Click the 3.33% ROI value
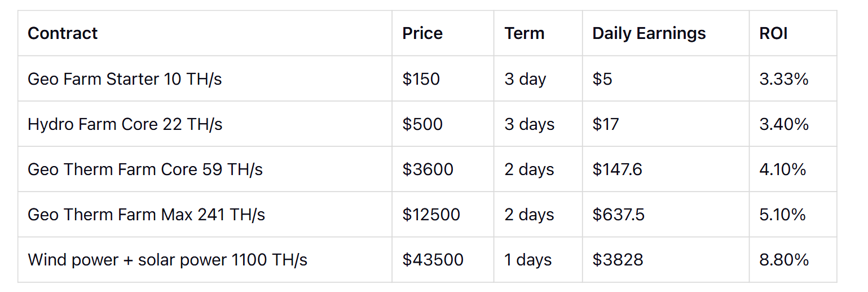 (x=783, y=79)
